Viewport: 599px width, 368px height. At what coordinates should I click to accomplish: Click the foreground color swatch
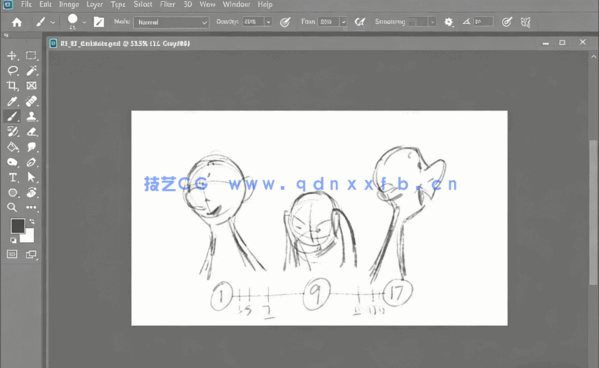pyautogui.click(x=18, y=226)
